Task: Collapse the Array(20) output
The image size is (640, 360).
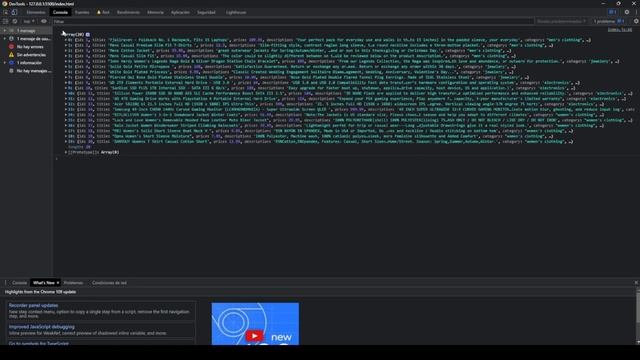Action: (x=63, y=34)
